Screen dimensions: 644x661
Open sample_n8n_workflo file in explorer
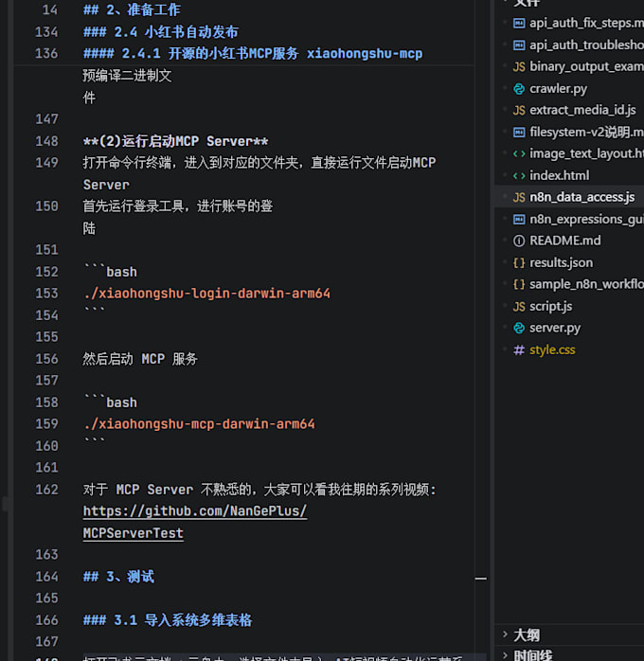tap(586, 284)
